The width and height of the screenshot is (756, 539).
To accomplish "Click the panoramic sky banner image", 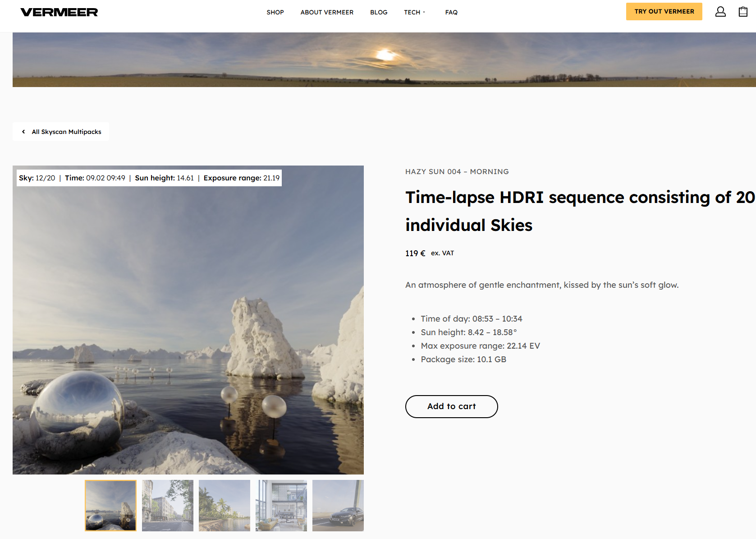I will tap(384, 60).
